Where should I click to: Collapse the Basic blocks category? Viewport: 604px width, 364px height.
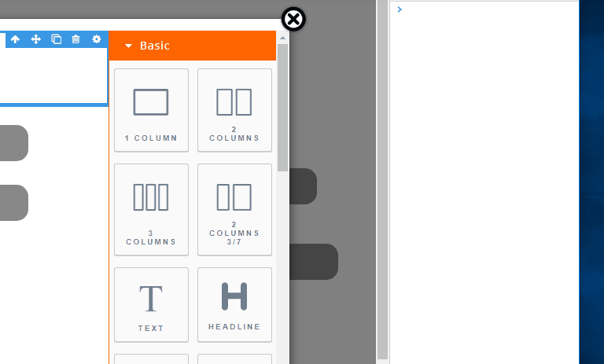192,46
